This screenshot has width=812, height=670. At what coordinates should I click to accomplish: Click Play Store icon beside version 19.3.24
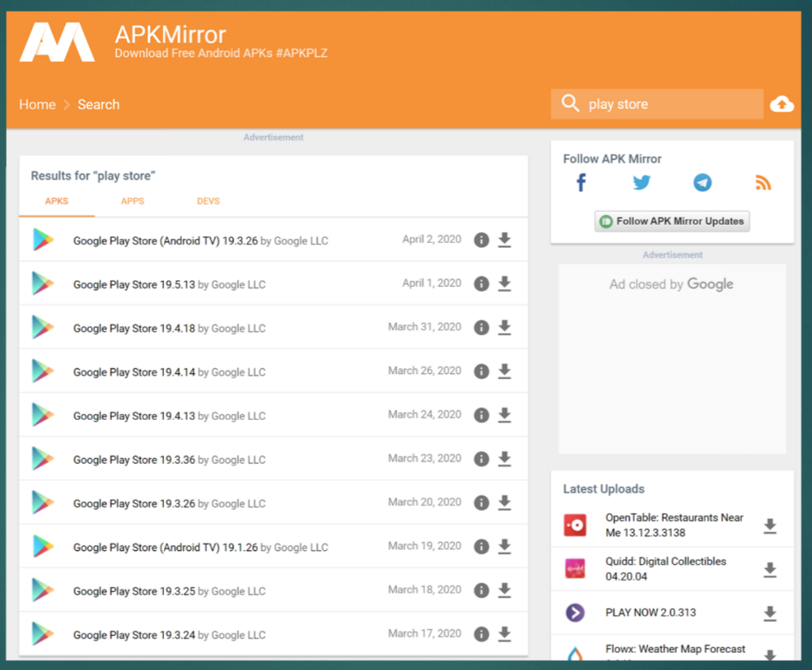tap(43, 634)
